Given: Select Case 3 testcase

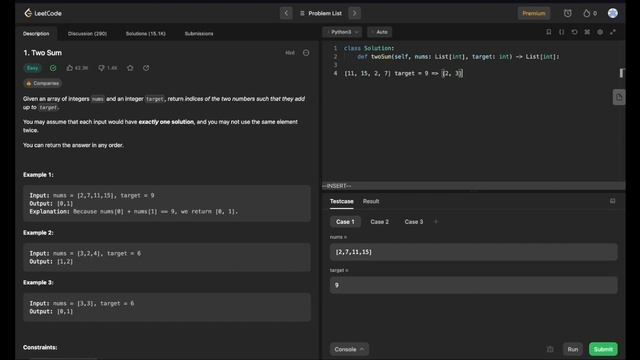Looking at the screenshot, I should coord(414,222).
